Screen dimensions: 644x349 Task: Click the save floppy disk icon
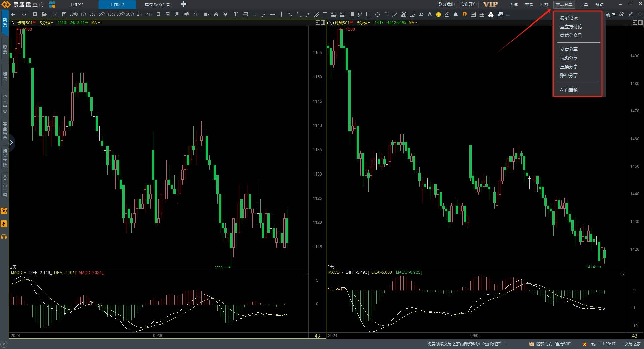point(35,14)
